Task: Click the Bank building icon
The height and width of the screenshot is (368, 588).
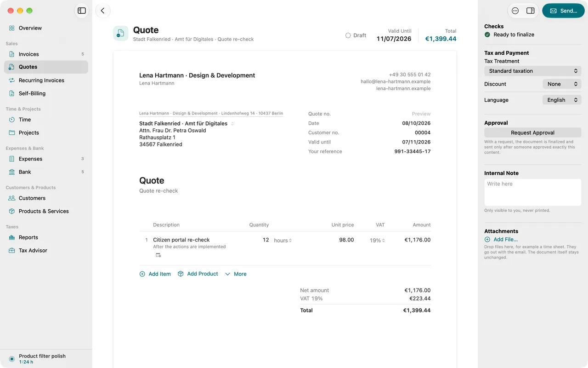Action: [x=12, y=172]
